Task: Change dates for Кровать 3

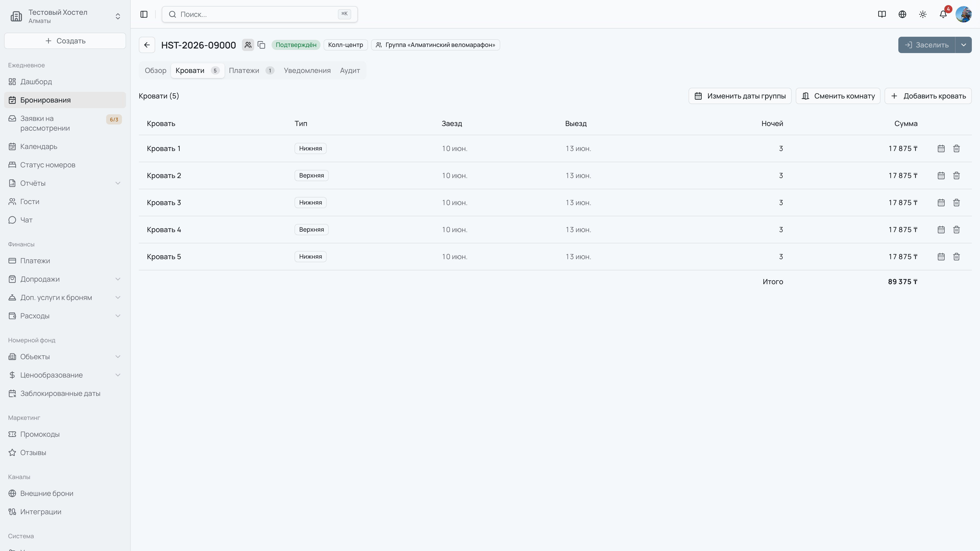Action: pyautogui.click(x=941, y=203)
